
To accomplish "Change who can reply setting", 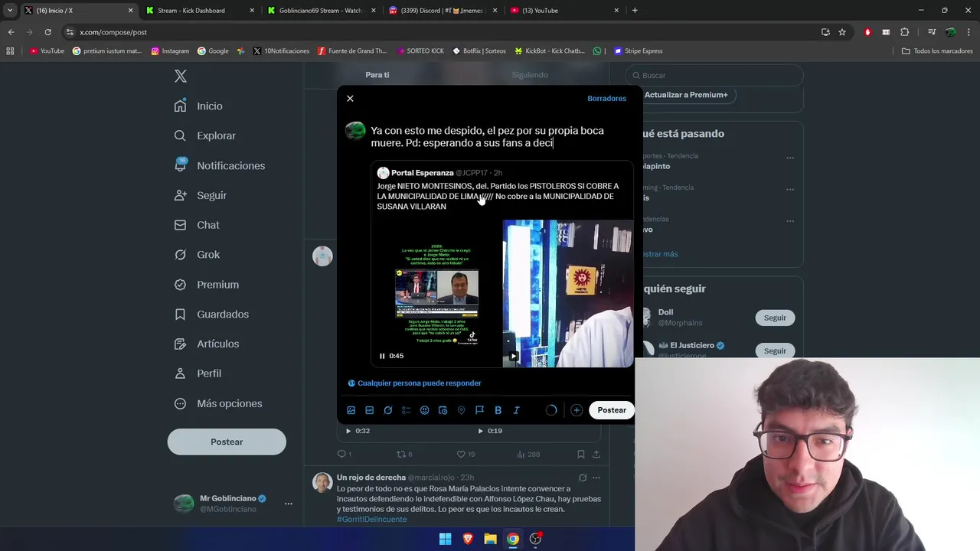I will coord(414,383).
